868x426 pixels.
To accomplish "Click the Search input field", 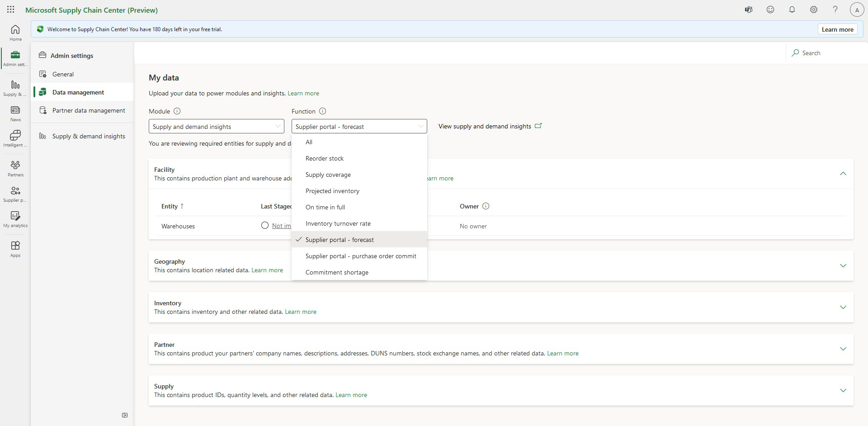I will 827,53.
